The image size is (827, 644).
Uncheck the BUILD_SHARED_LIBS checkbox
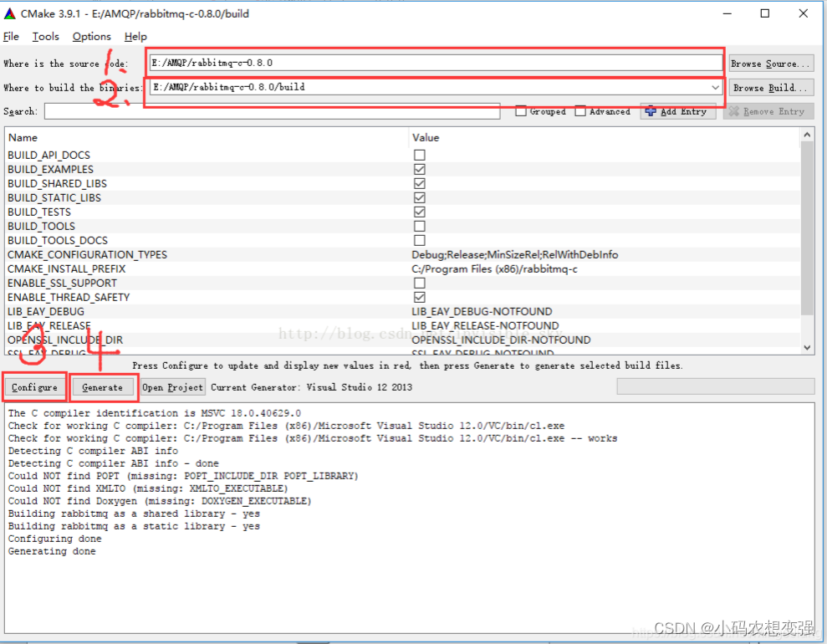(x=419, y=183)
